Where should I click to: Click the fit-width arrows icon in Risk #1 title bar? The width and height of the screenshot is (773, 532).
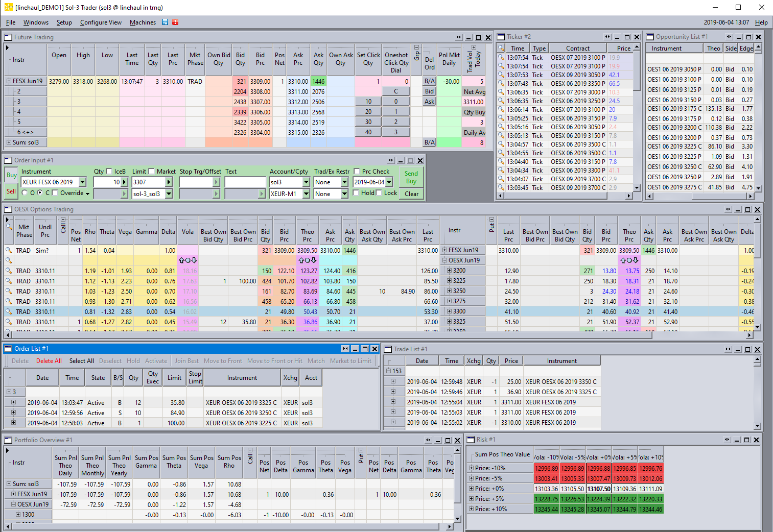[727, 440]
